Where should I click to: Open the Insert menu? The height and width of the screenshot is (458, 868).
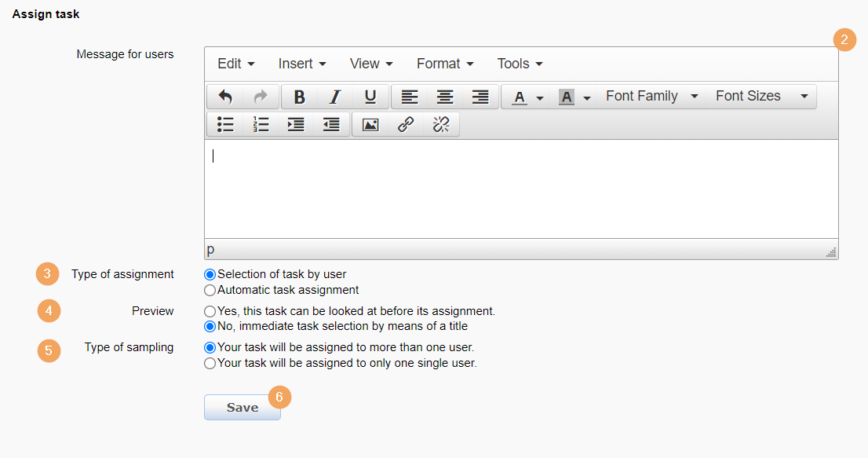coord(302,64)
